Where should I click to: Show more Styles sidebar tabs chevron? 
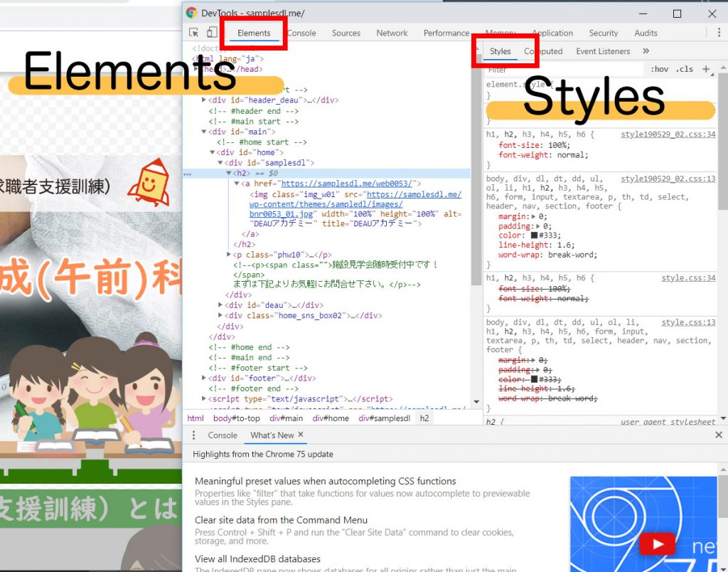[x=646, y=51]
